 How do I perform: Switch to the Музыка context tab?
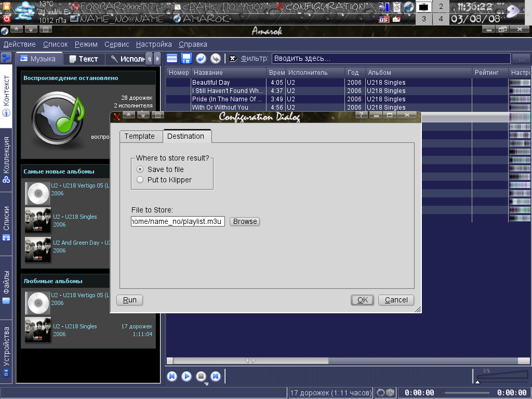[x=39, y=59]
